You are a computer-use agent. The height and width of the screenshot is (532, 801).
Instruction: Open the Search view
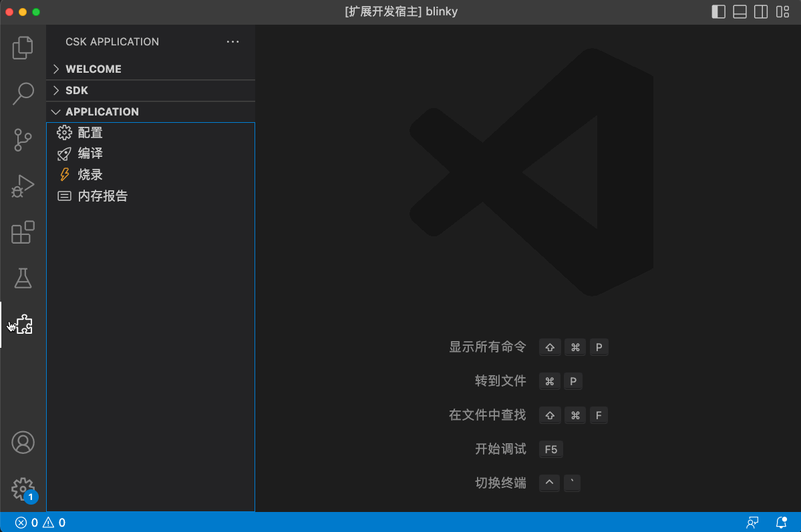[x=23, y=93]
